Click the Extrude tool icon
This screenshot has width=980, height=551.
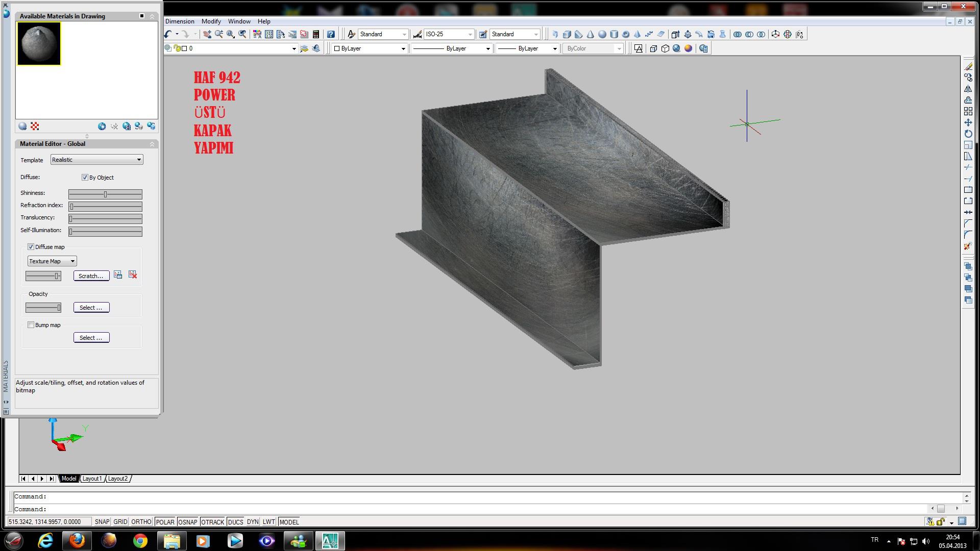click(675, 34)
